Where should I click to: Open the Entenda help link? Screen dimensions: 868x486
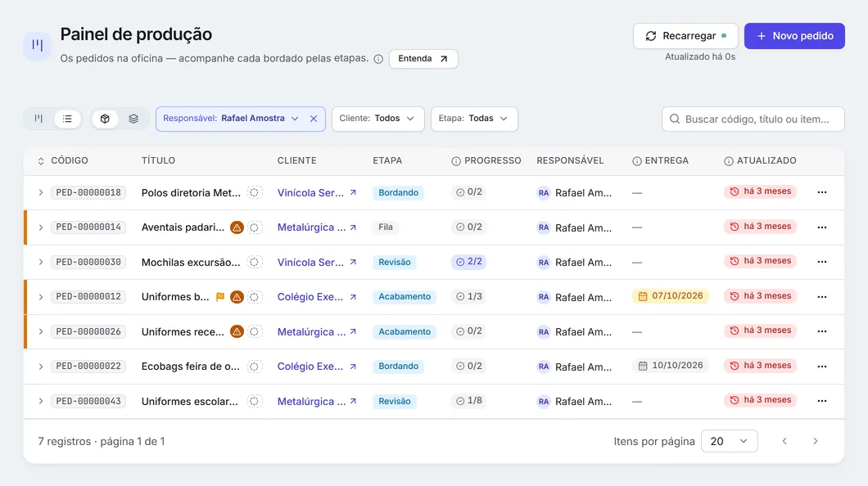423,59
